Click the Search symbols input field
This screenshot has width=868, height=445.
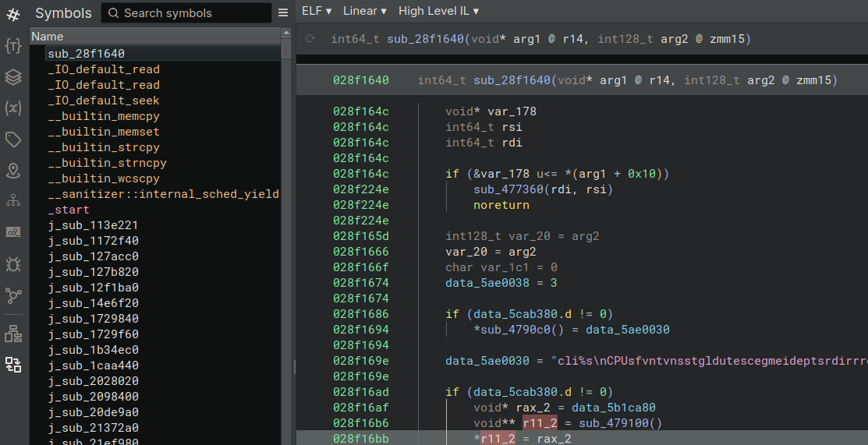pyautogui.click(x=187, y=13)
